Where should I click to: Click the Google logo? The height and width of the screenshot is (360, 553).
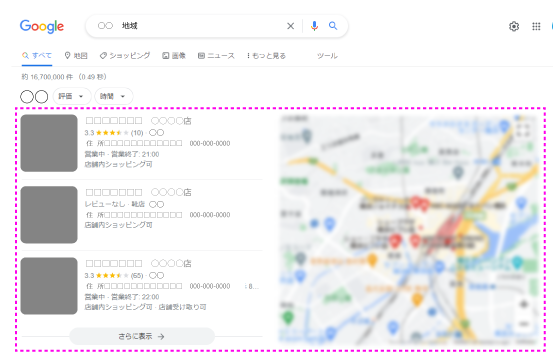(x=42, y=26)
